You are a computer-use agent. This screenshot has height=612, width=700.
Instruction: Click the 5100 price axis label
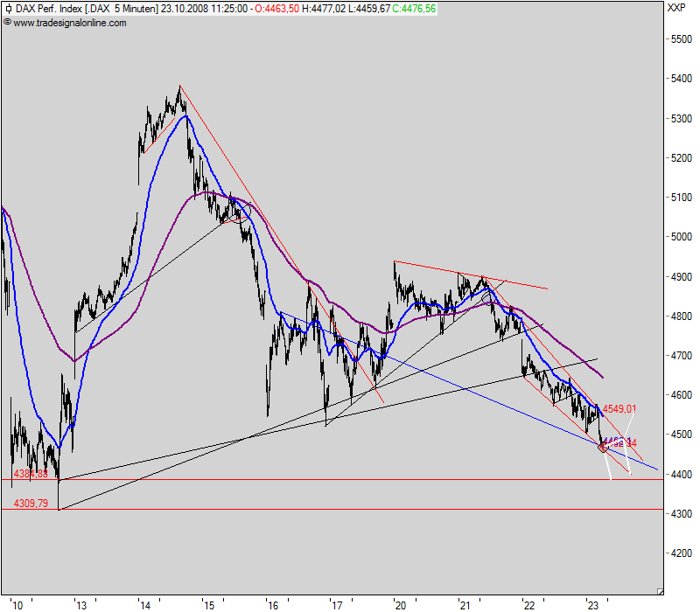click(682, 198)
